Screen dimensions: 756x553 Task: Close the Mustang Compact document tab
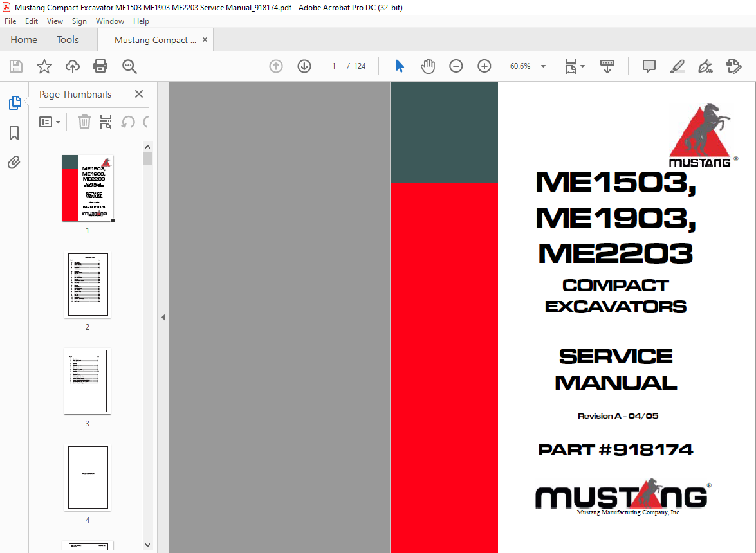(205, 39)
